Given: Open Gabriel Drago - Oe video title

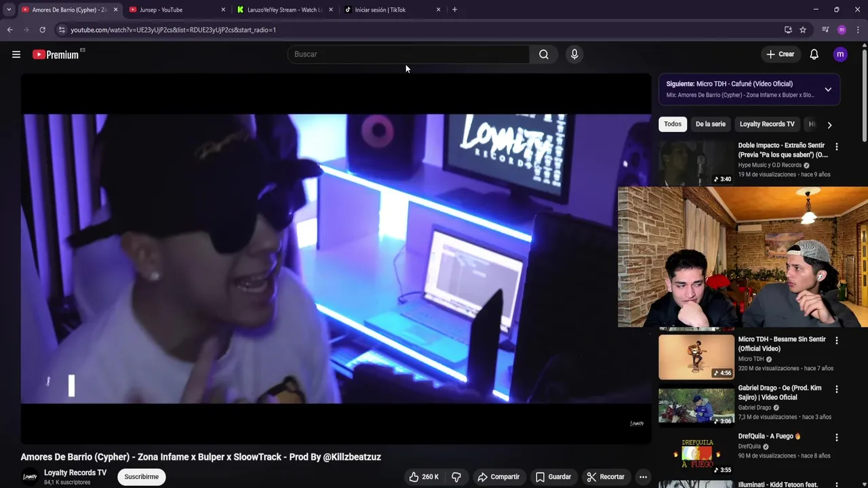Looking at the screenshot, I should pyautogui.click(x=780, y=392).
